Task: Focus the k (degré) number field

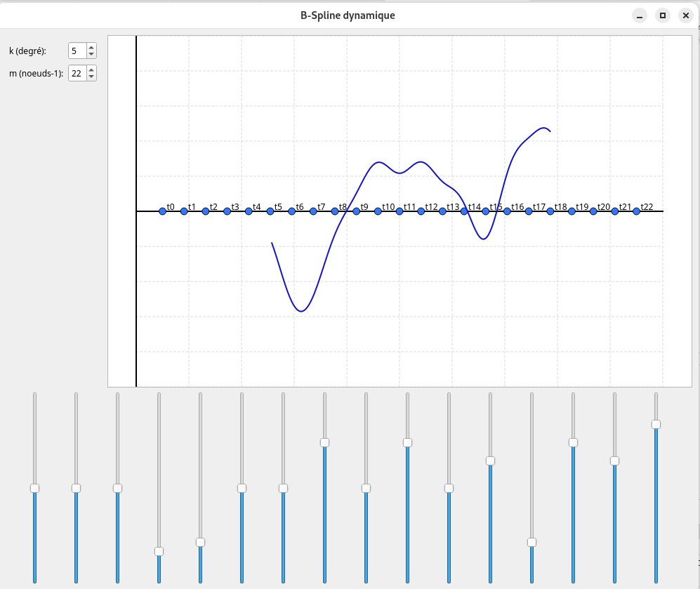Action: click(x=77, y=51)
